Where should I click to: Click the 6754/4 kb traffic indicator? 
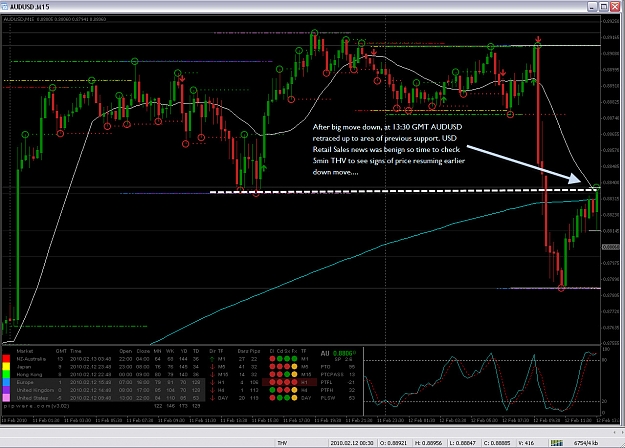[586, 443]
